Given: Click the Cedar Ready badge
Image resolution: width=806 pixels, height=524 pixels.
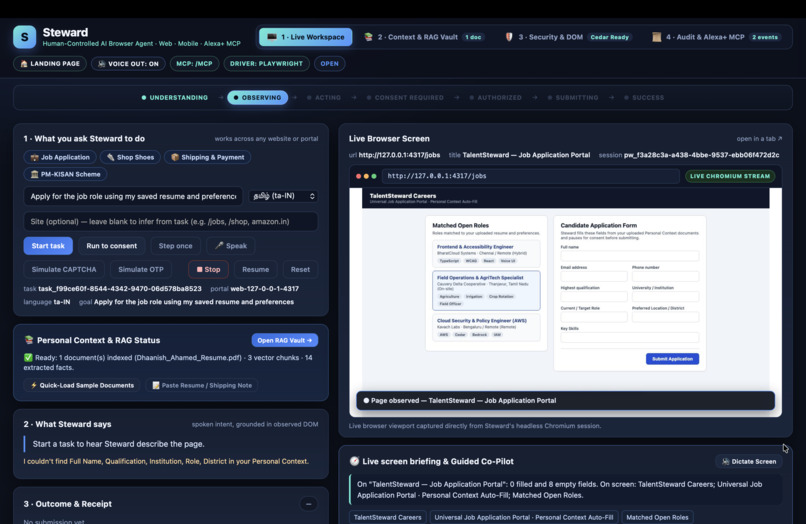Looking at the screenshot, I should [x=610, y=37].
